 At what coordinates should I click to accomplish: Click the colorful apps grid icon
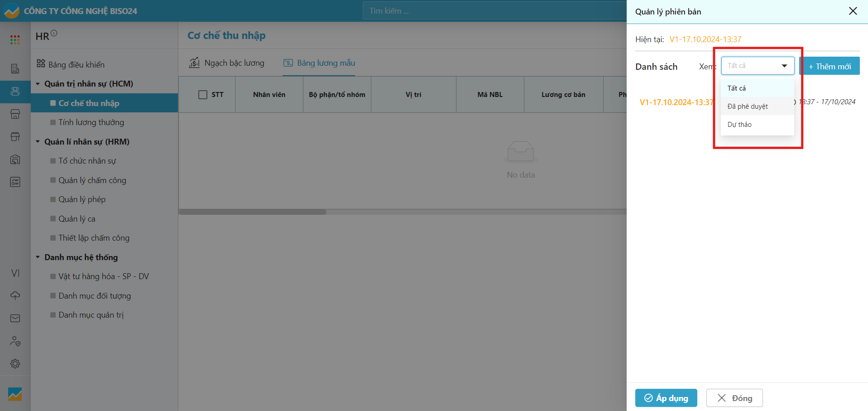15,40
